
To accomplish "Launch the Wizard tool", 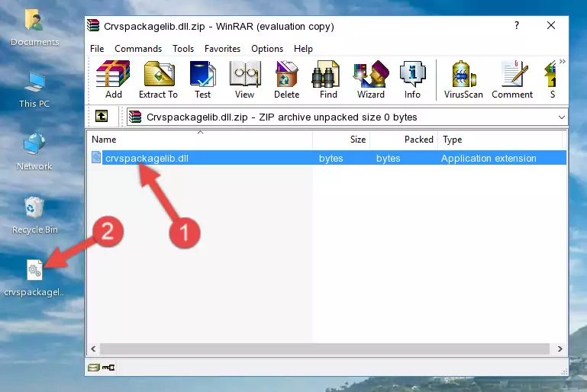I will (x=371, y=79).
